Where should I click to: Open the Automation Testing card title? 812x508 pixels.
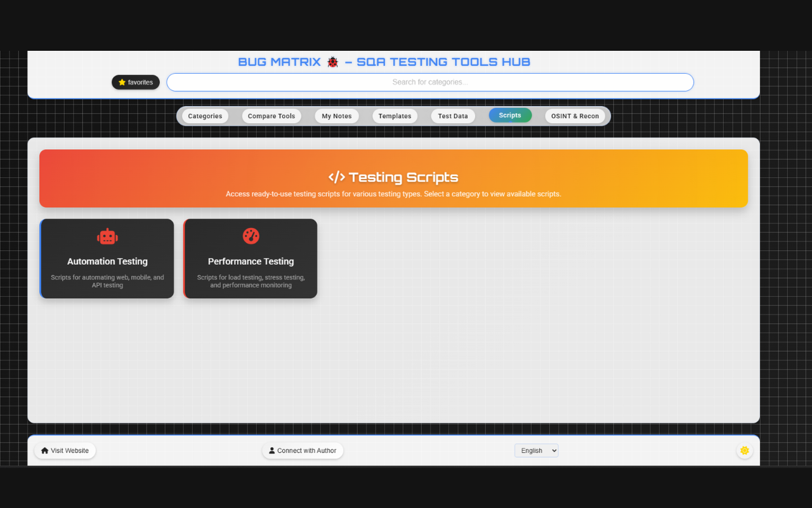[x=107, y=262]
